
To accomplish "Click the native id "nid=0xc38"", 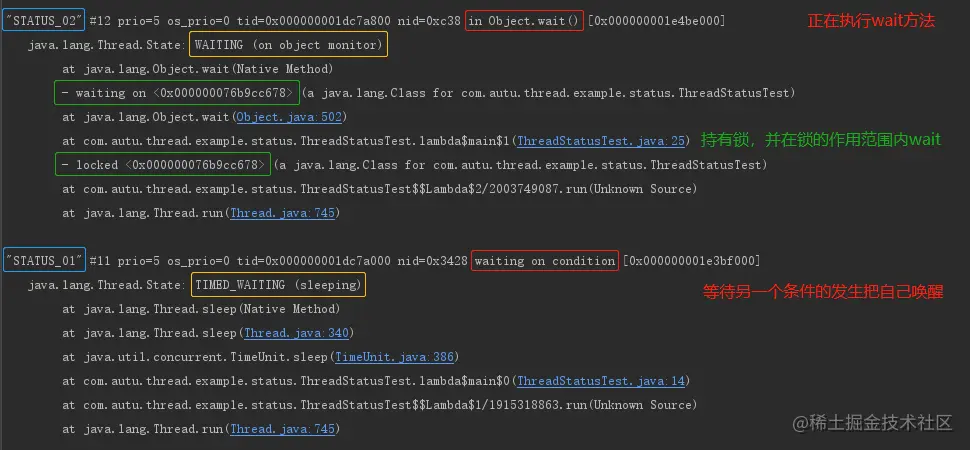I will [429, 21].
